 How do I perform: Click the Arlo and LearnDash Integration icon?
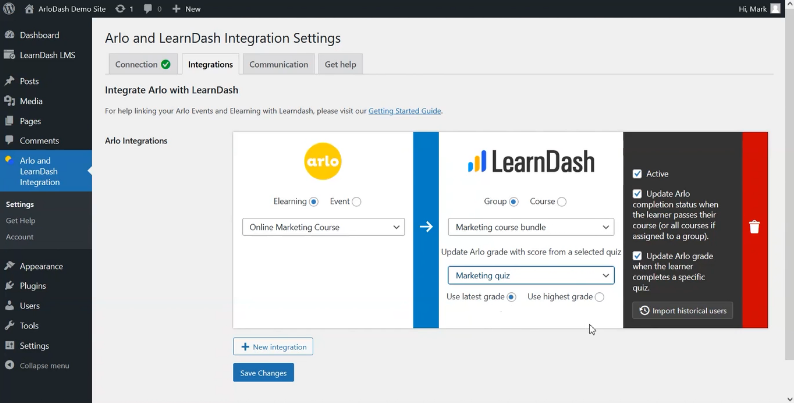tap(9, 161)
